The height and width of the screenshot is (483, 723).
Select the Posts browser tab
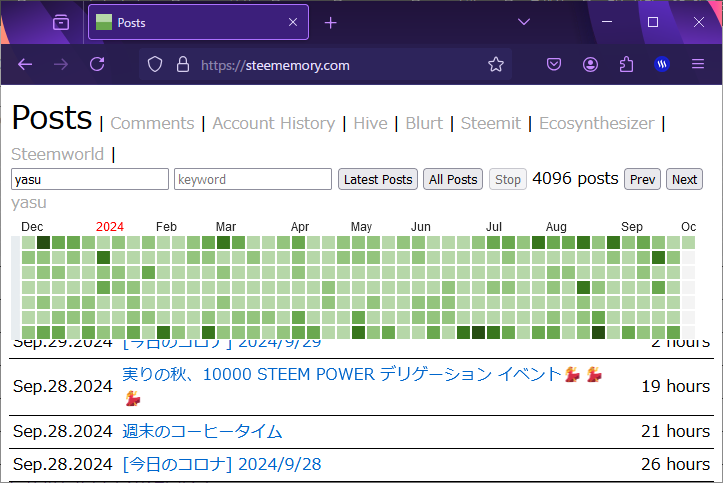tap(198, 22)
